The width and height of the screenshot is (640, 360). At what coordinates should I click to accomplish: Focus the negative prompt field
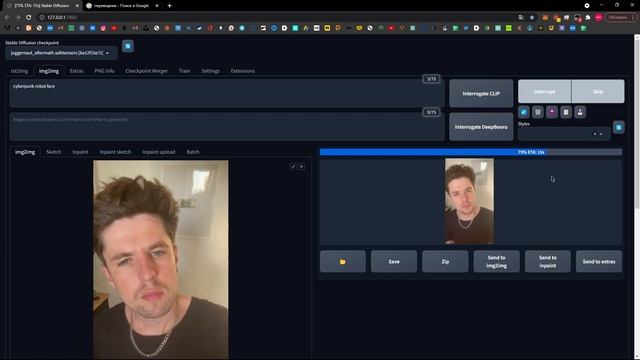(x=227, y=127)
